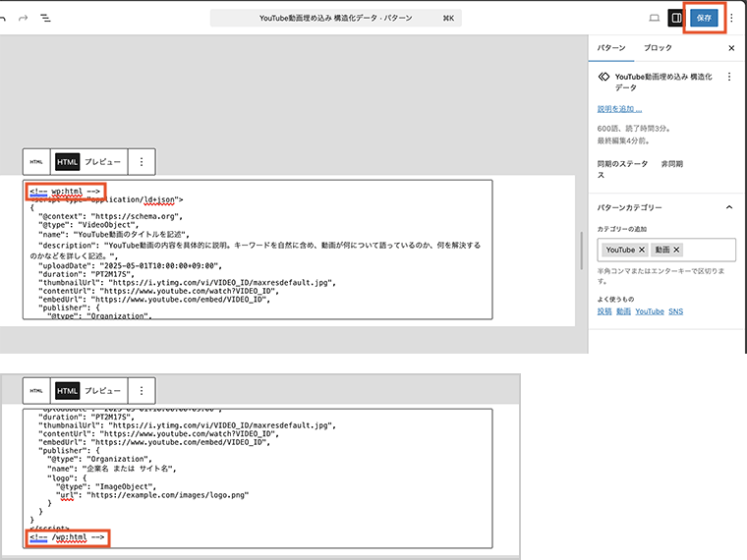Click the opening wp:html comment line

(65, 192)
